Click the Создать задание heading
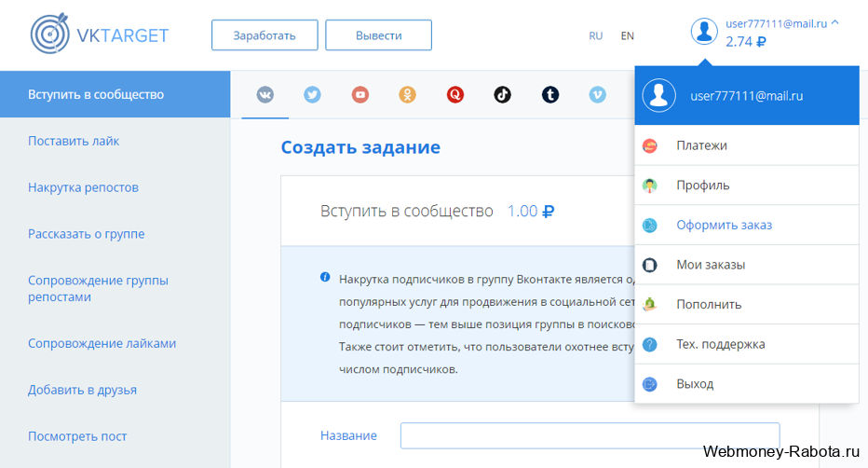 pyautogui.click(x=360, y=147)
